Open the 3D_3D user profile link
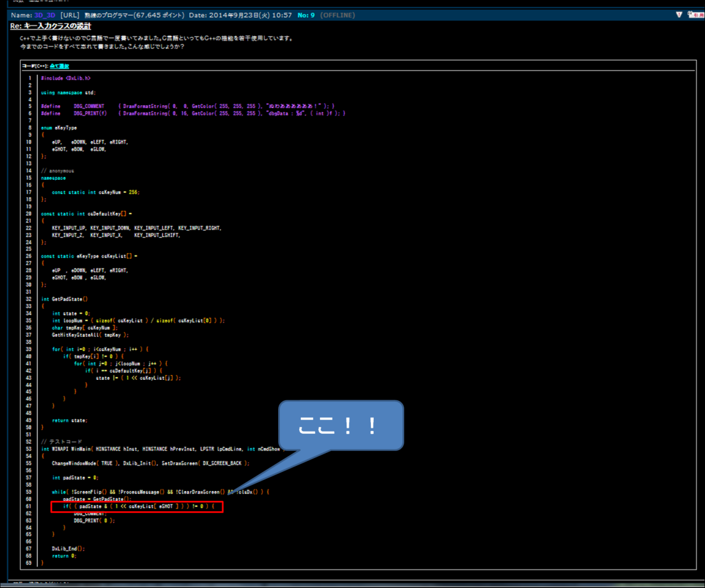 pyautogui.click(x=45, y=15)
